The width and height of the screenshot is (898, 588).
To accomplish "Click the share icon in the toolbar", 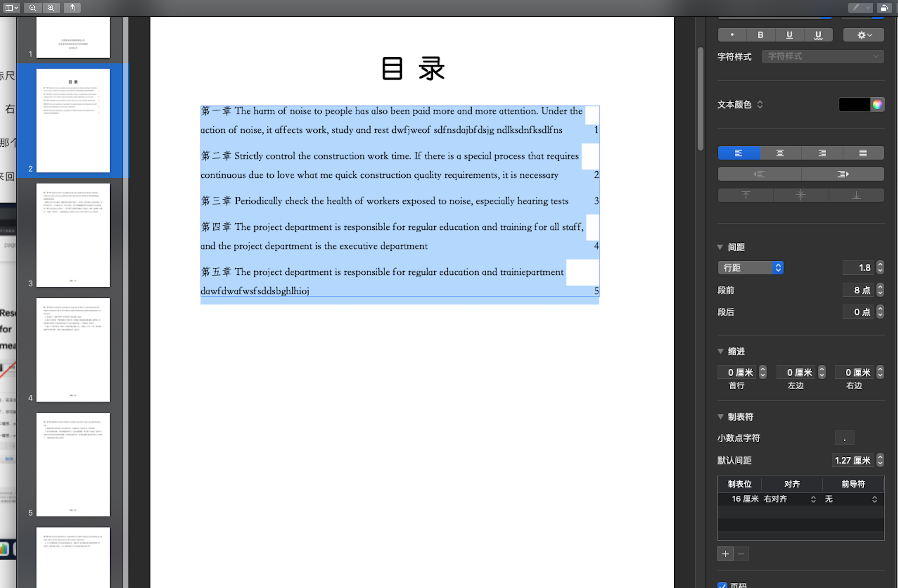I will tap(72, 8).
